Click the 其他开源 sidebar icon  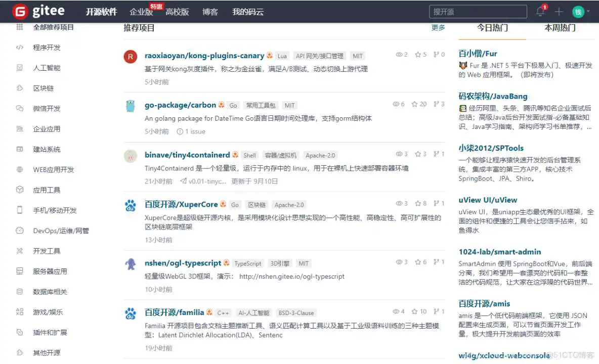(x=20, y=352)
